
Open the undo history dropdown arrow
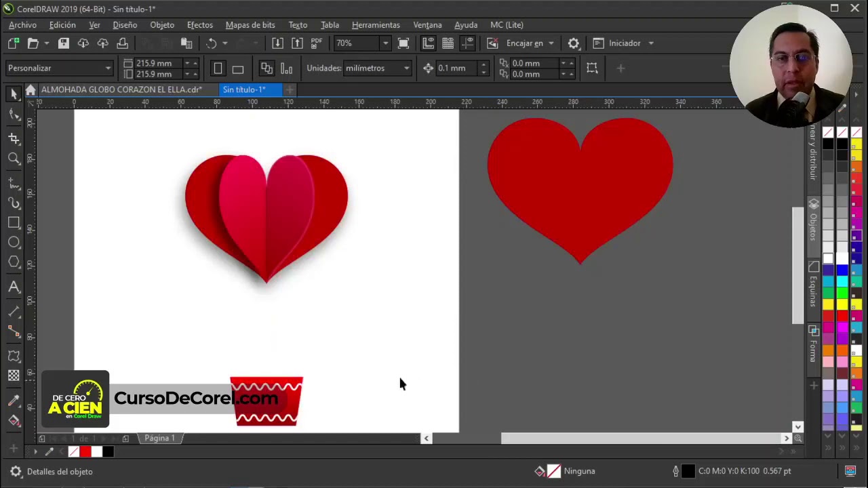pos(224,43)
